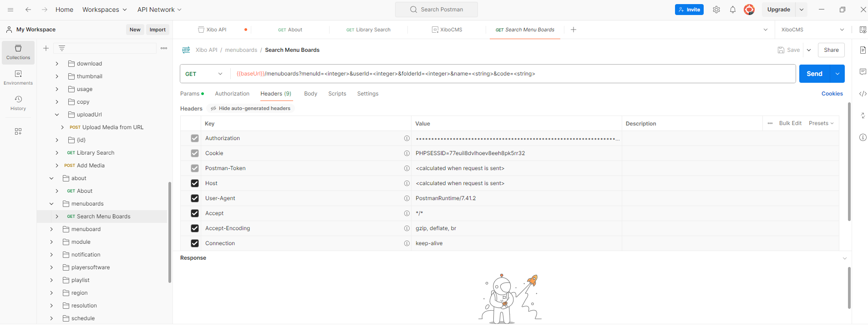Open the Workspaces dropdown

105,10
